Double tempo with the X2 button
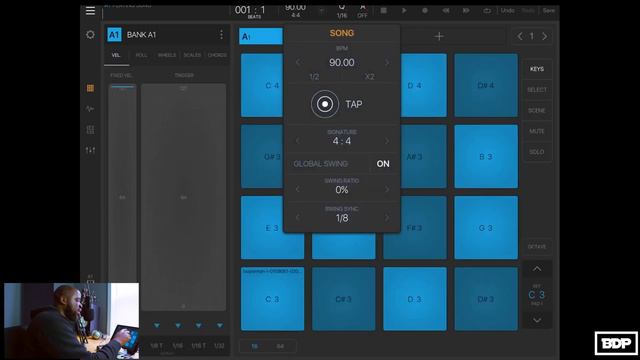This screenshot has width=640, height=360. tap(369, 77)
